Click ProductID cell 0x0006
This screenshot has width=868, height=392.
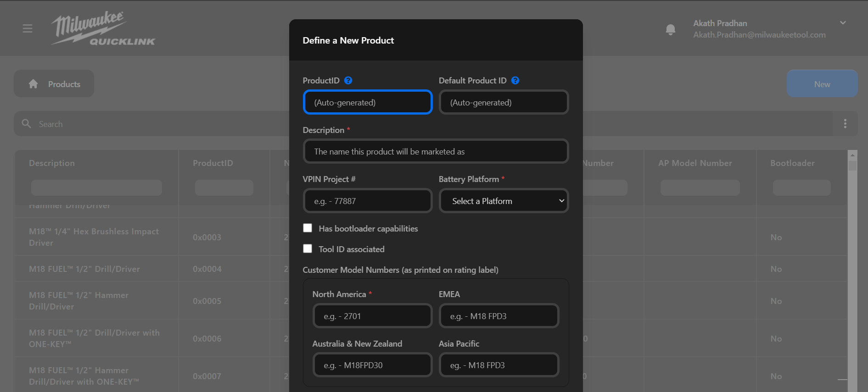pos(207,339)
